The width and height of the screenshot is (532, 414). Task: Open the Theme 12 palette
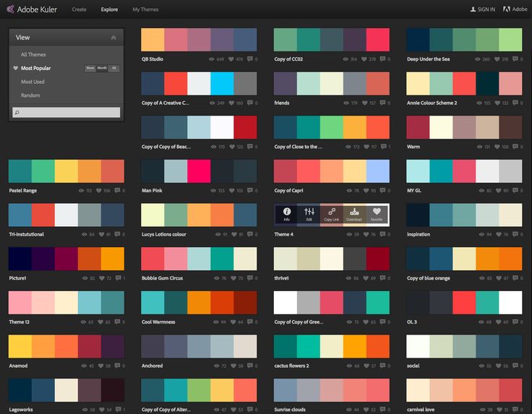click(66, 303)
